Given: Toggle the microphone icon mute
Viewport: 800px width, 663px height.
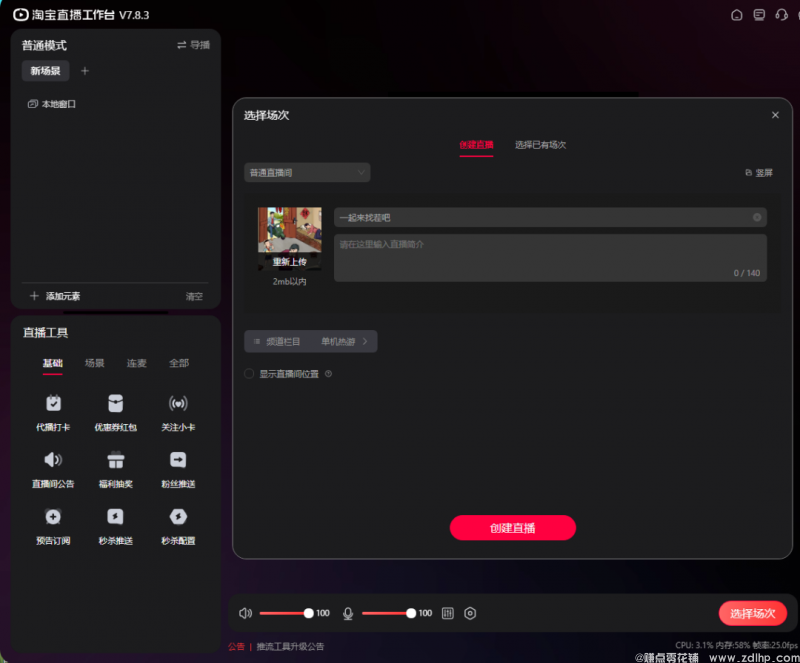Looking at the screenshot, I should (348, 613).
